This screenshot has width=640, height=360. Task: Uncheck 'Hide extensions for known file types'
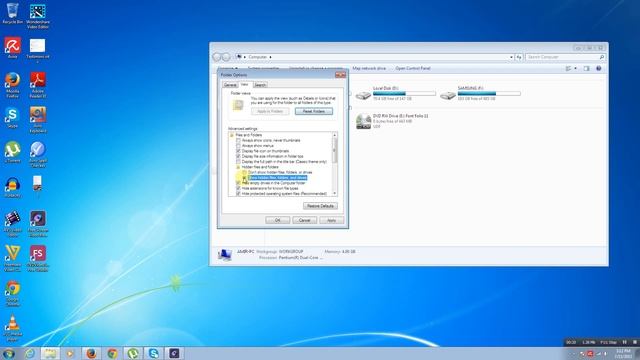click(x=238, y=189)
